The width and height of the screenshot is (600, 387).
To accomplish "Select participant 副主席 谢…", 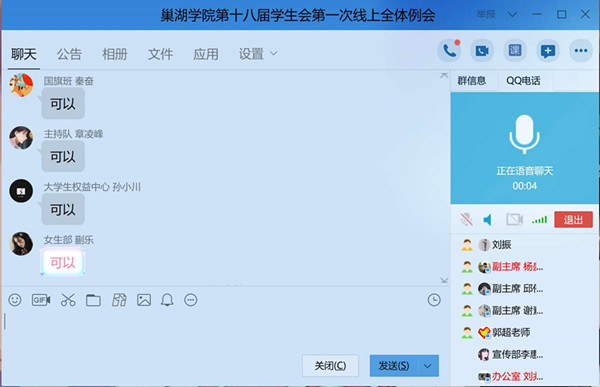I will point(525,310).
